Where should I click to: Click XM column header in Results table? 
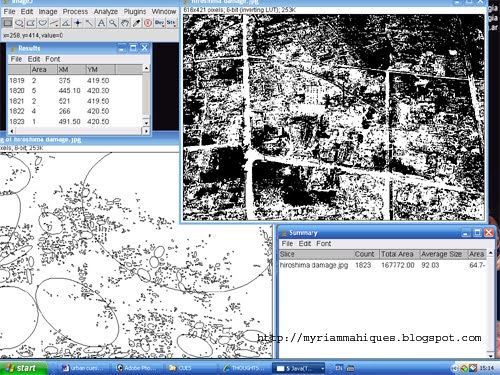(71, 70)
